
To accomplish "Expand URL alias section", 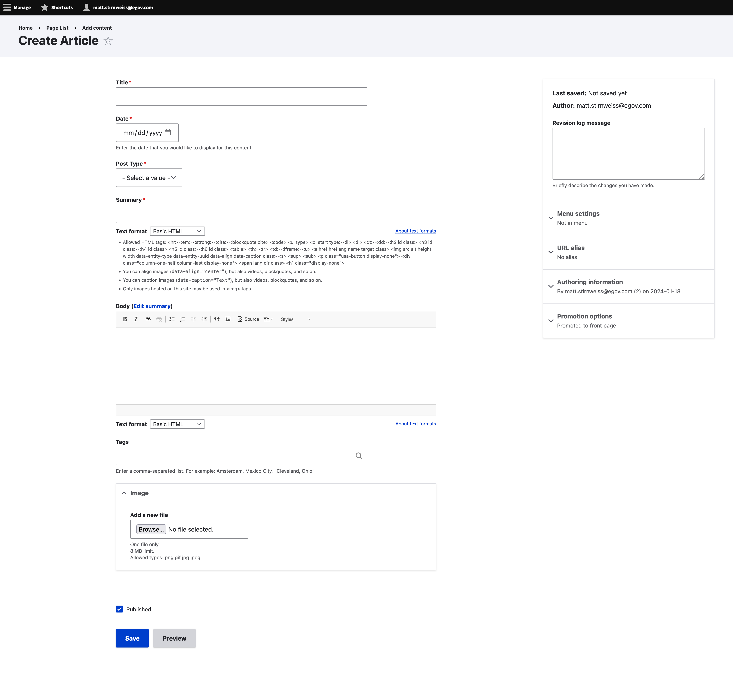I will click(x=629, y=252).
